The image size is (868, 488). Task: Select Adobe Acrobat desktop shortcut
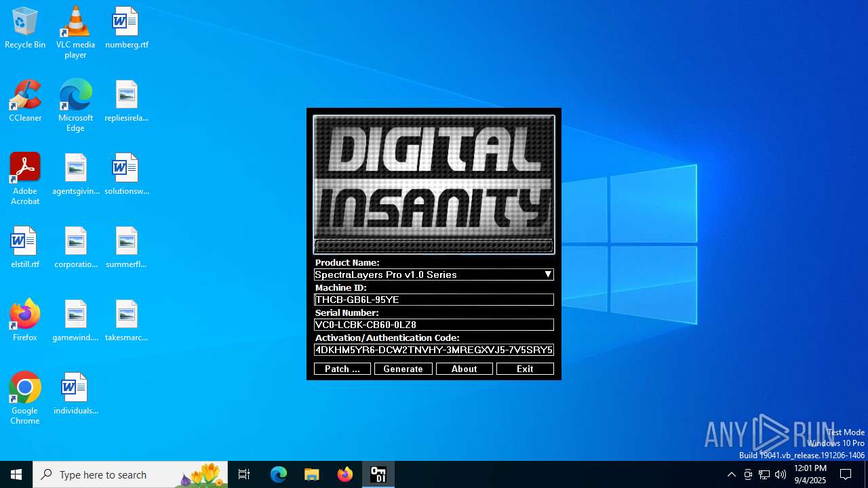[25, 179]
